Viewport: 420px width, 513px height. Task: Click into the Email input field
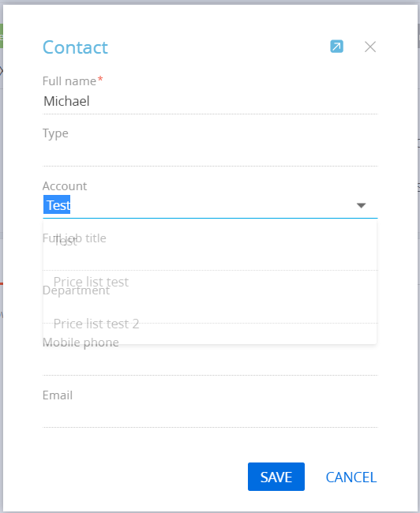coord(210,415)
